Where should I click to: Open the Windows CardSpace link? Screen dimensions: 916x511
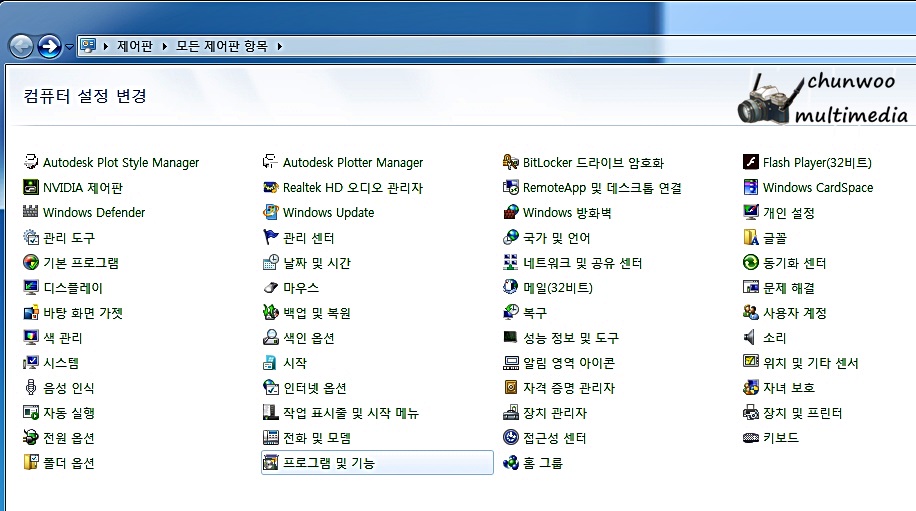(818, 187)
